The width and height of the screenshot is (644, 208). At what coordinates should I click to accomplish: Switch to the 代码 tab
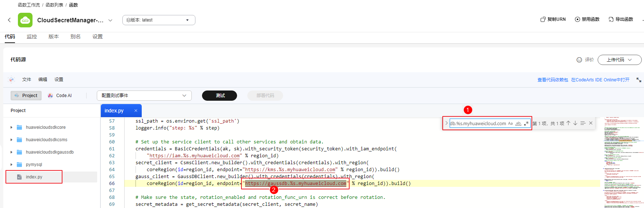point(10,36)
